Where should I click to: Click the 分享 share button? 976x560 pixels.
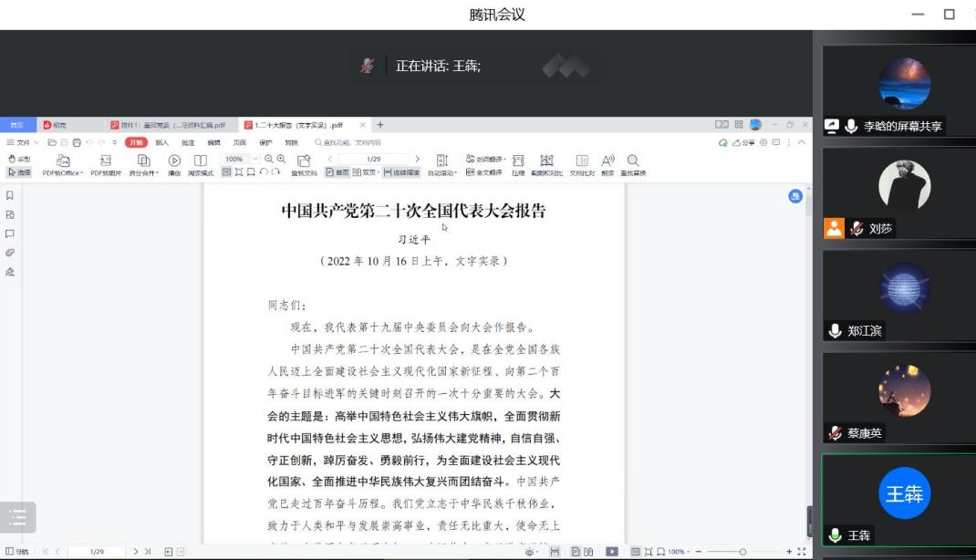(742, 142)
